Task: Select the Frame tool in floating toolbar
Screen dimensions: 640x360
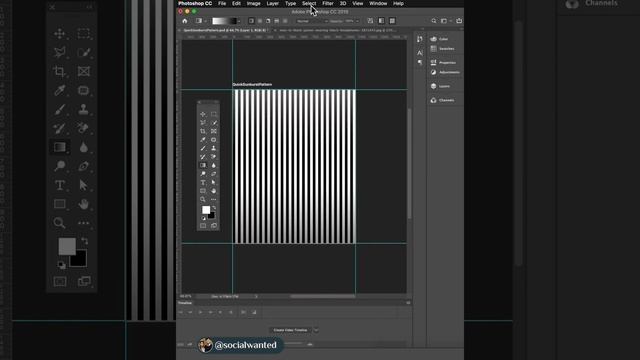Action: pos(213,131)
